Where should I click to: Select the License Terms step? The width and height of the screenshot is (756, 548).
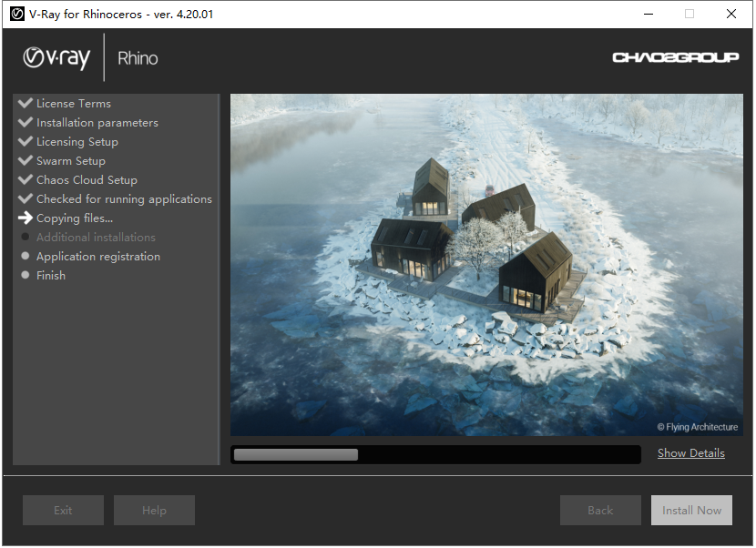[74, 103]
